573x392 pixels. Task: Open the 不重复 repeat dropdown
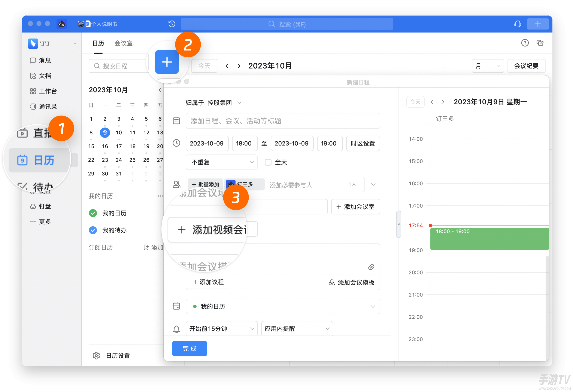pyautogui.click(x=222, y=162)
